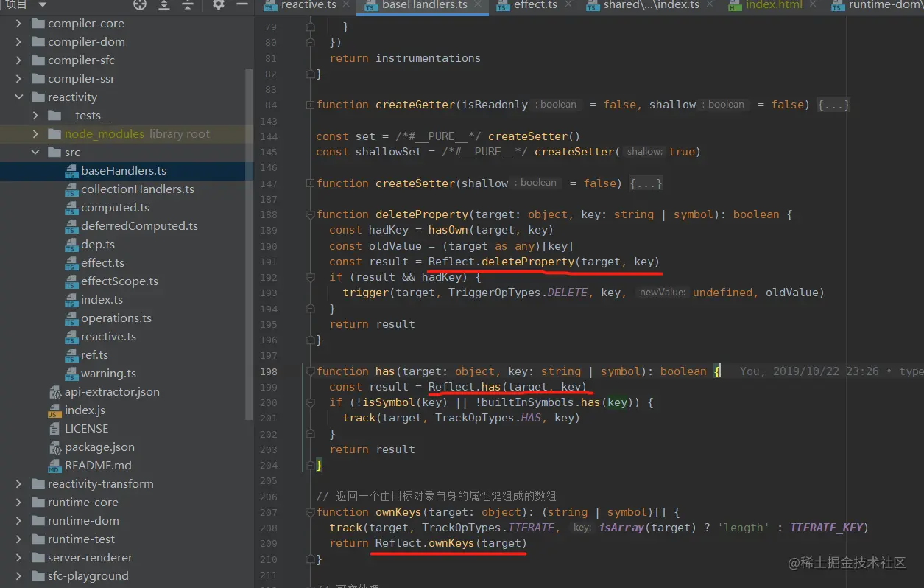
Task: Hide the project panel with minus icon
Action: [241, 5]
